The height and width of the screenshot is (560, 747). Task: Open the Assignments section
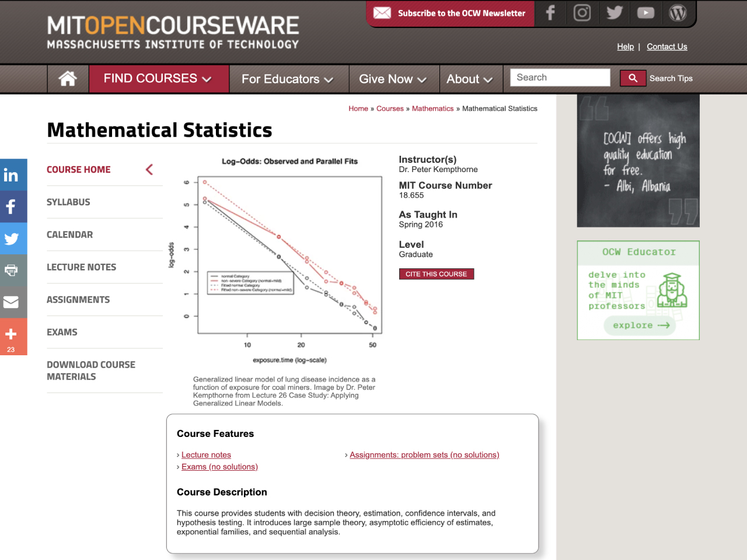coord(78,300)
